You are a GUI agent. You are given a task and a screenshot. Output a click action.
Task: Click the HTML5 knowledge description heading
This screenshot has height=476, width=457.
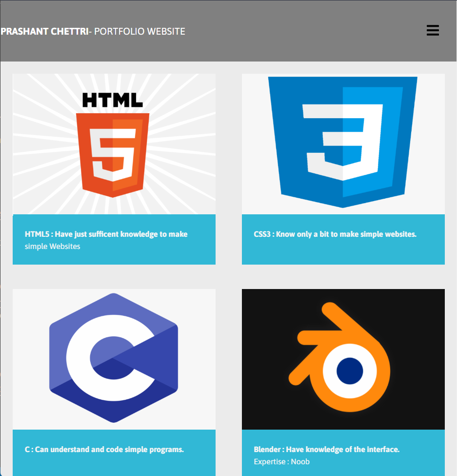point(106,234)
